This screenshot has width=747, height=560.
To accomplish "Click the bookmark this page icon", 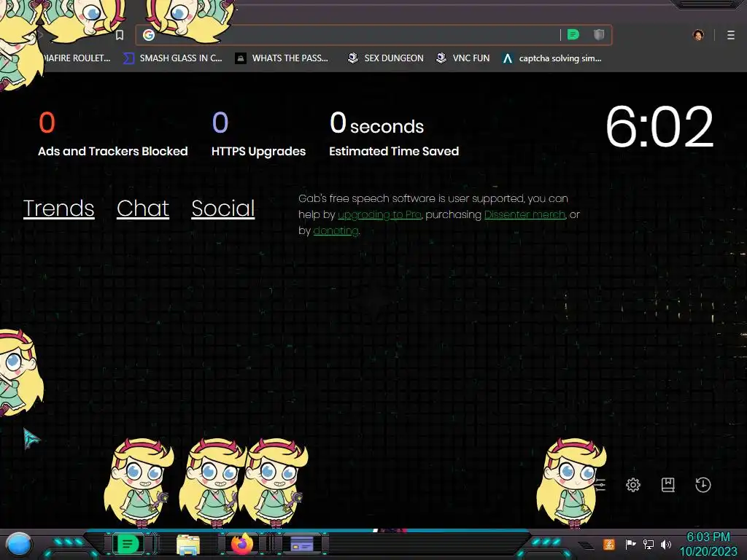I will [120, 35].
